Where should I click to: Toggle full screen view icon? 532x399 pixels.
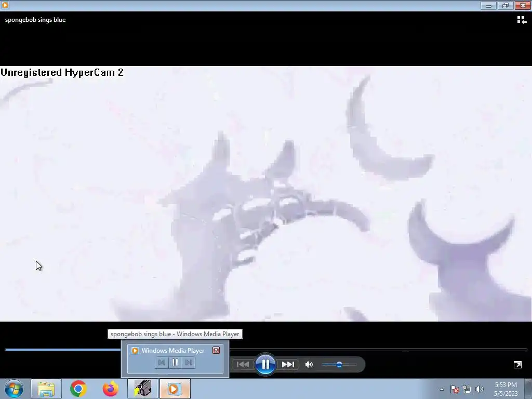pos(517,365)
